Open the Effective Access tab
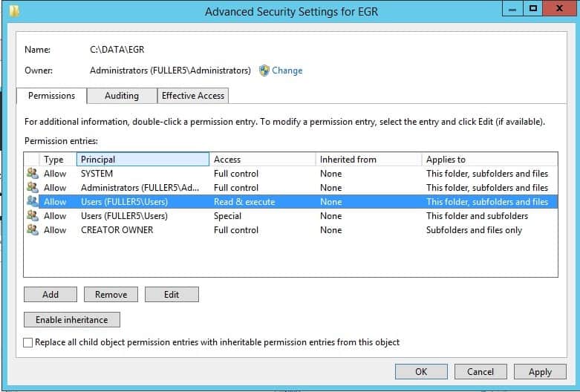 click(193, 96)
